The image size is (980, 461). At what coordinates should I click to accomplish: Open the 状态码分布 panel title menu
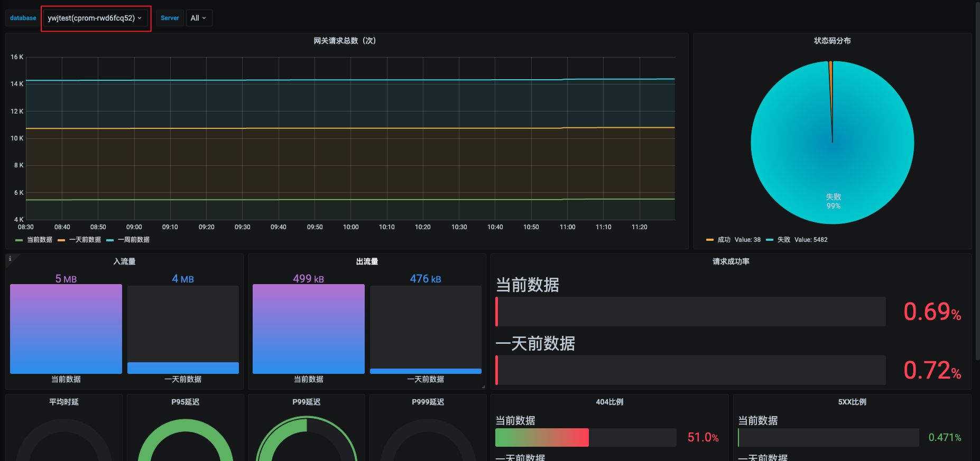click(x=832, y=41)
